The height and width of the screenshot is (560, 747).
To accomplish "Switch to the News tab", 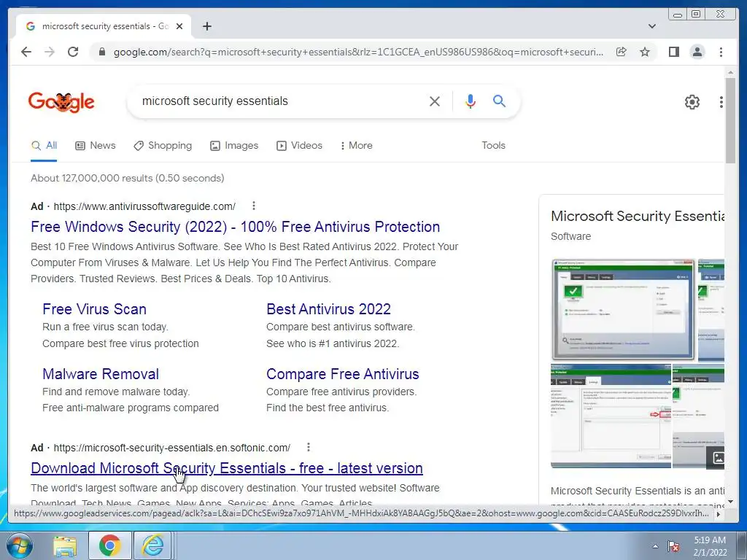I will 96,145.
